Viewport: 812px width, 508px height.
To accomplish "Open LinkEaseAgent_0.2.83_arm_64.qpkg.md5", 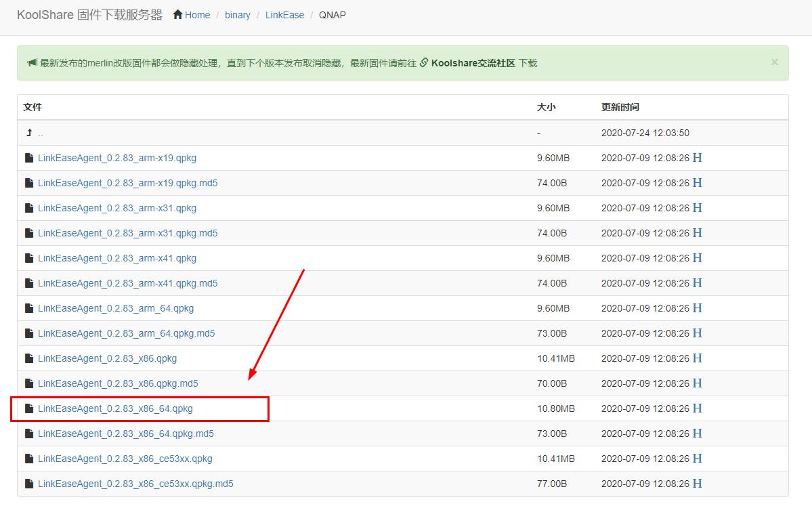I will pos(127,333).
